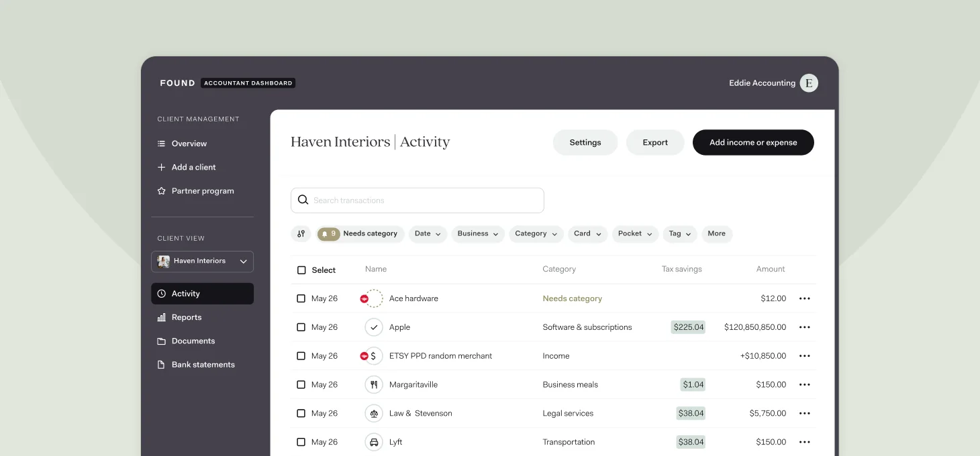Click the Haven Interiors client thumbnail

[x=163, y=262]
